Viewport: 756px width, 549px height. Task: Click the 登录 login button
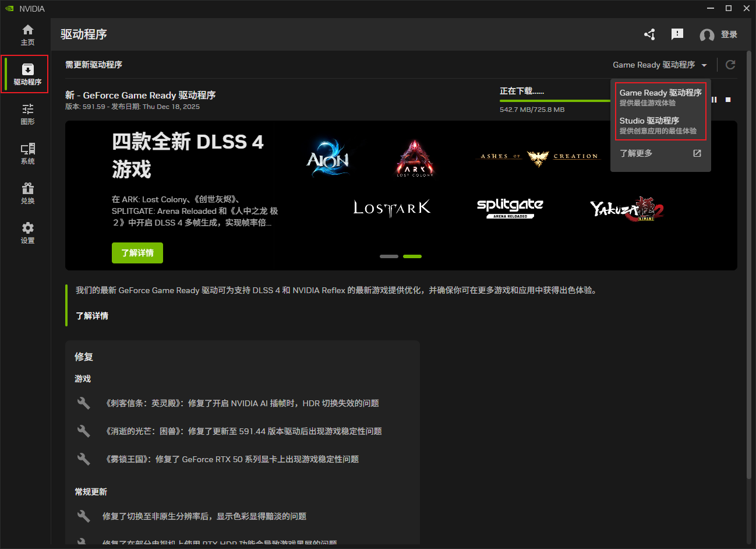(729, 35)
